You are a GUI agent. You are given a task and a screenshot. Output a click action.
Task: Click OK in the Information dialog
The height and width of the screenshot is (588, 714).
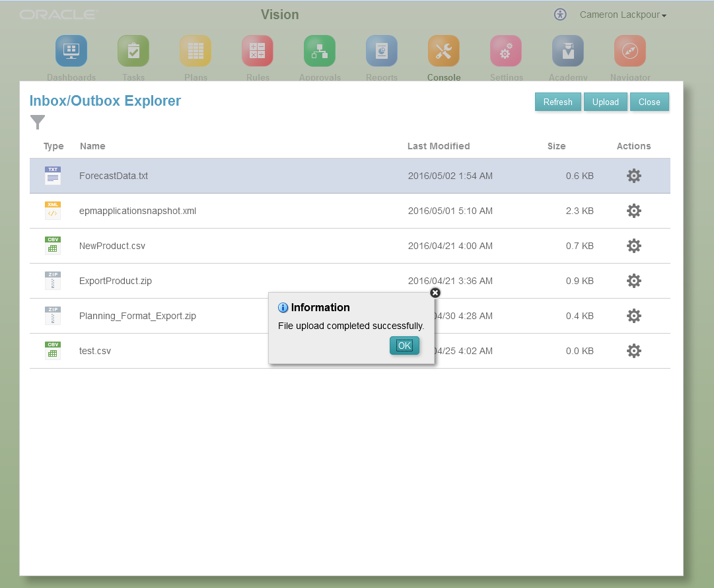tap(404, 346)
